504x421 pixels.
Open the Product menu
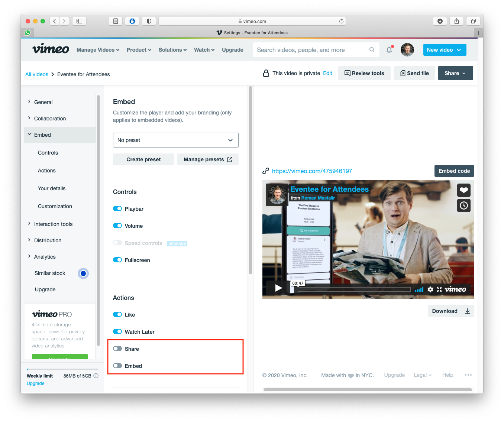click(139, 50)
